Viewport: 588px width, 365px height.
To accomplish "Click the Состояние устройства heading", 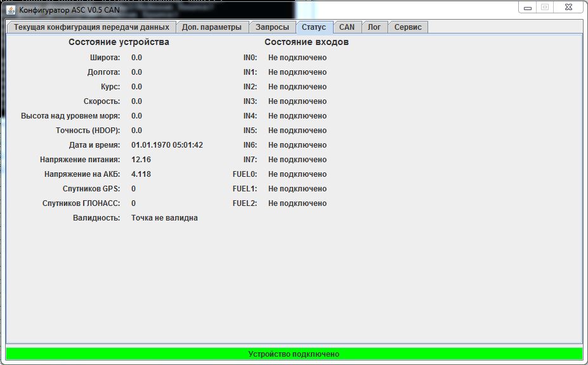I will (x=119, y=42).
